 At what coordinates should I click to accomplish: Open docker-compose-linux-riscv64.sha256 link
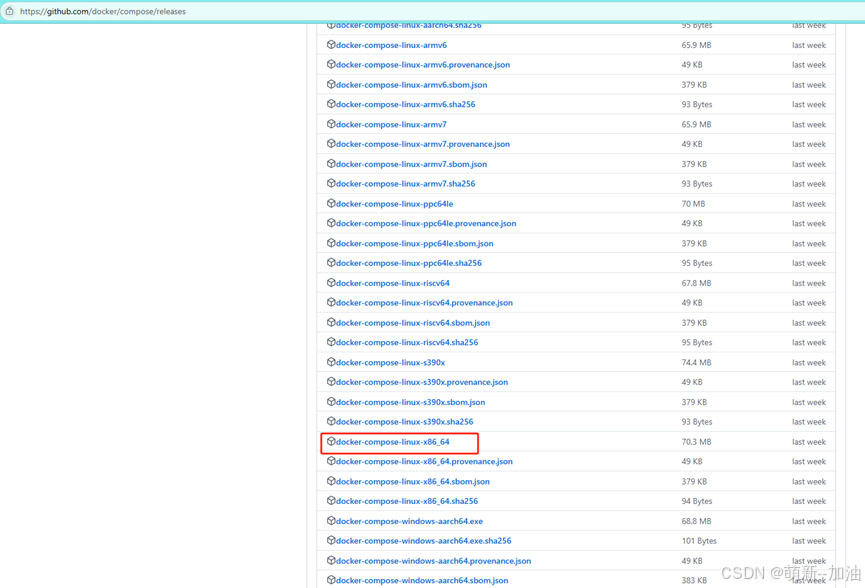point(407,343)
